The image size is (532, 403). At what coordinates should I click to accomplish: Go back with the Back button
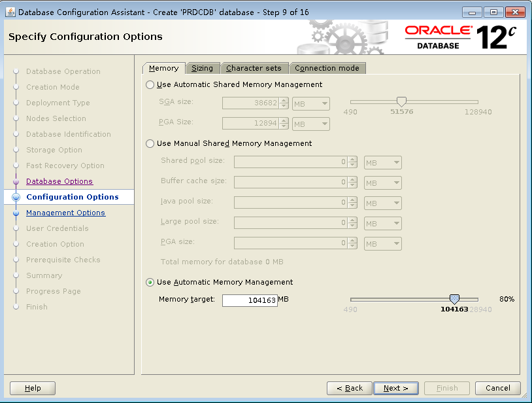(350, 388)
